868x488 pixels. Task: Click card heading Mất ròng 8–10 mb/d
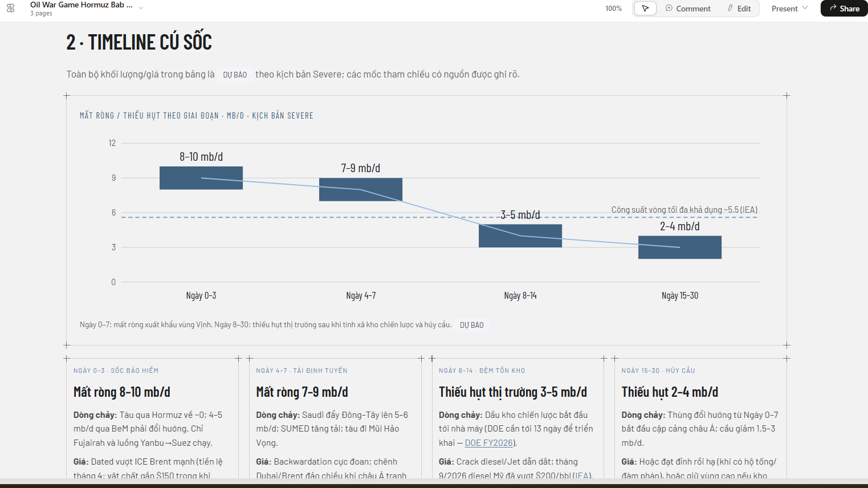(122, 392)
